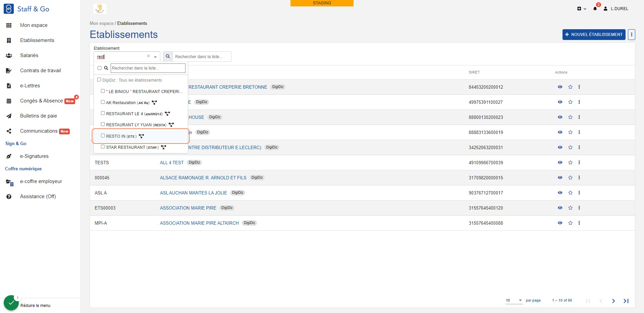The width and height of the screenshot is (644, 313).
Task: Open ASSOCIATION MARIE PIRE ALTKIRCH link
Action: (199, 223)
